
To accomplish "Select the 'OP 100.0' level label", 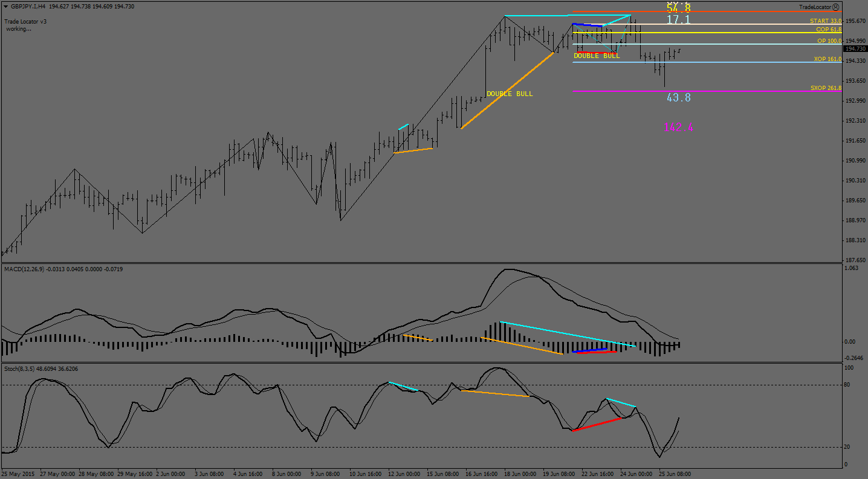I will 829,41.
